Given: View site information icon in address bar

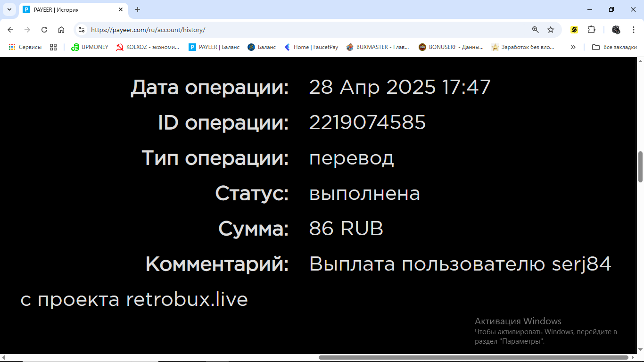Looking at the screenshot, I should pyautogui.click(x=82, y=30).
